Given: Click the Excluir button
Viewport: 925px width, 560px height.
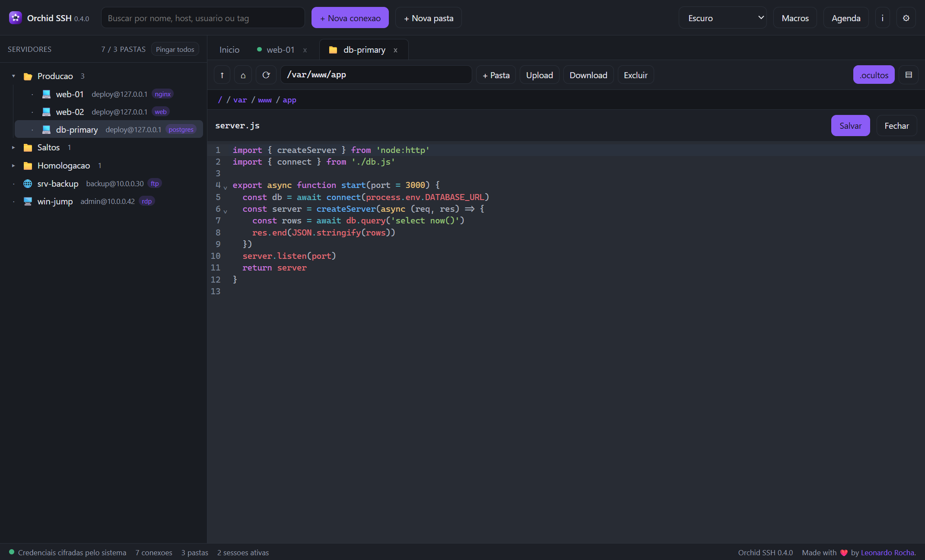Looking at the screenshot, I should pos(636,75).
